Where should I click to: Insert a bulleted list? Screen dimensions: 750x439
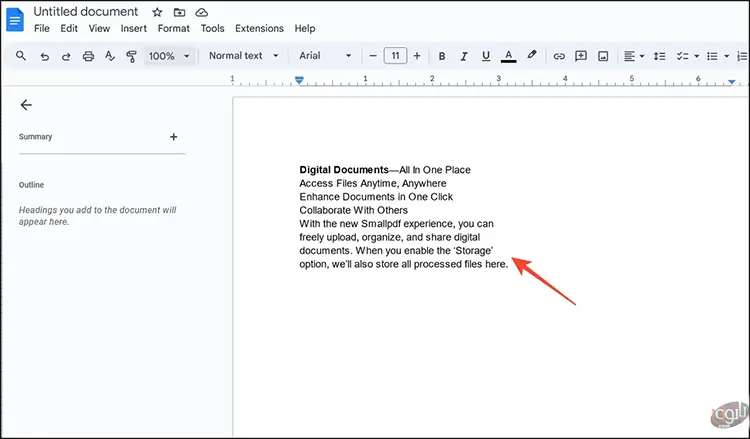point(712,56)
